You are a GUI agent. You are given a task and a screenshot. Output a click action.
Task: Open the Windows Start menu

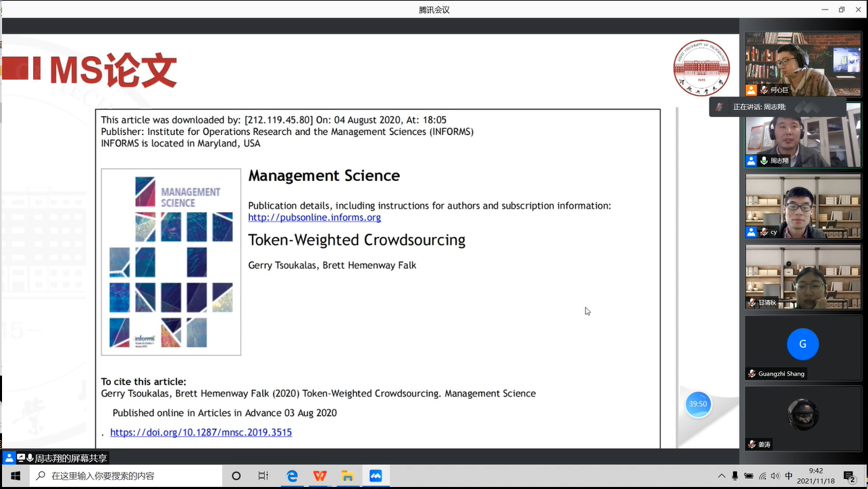click(x=16, y=476)
